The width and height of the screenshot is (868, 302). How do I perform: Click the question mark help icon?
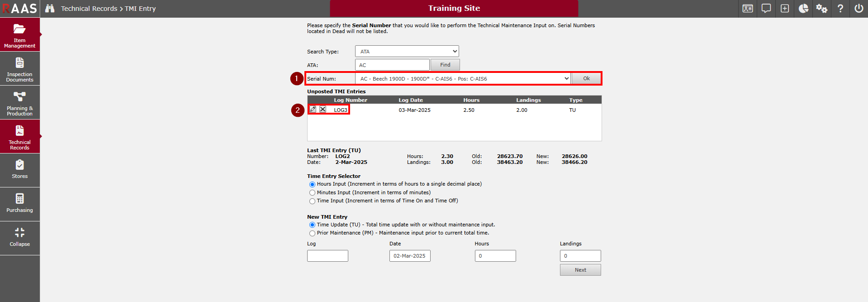840,9
